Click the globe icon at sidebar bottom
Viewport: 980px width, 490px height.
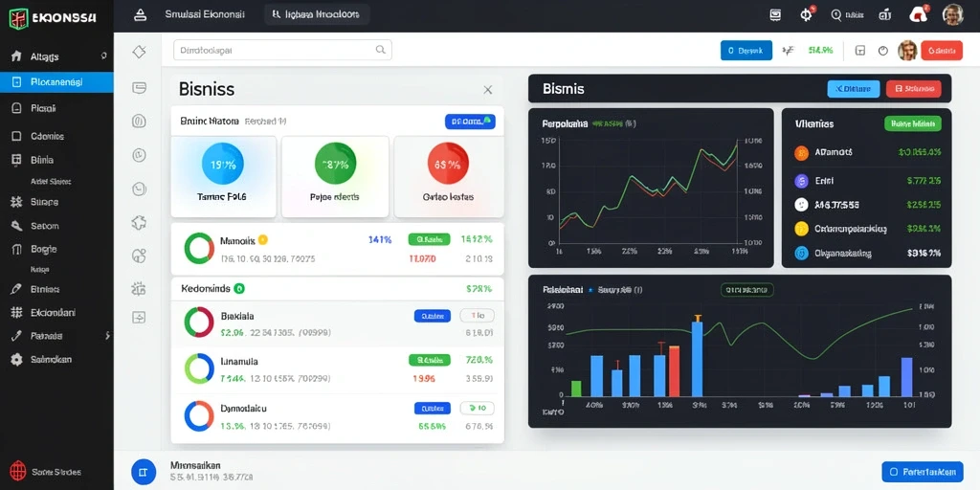[19, 471]
